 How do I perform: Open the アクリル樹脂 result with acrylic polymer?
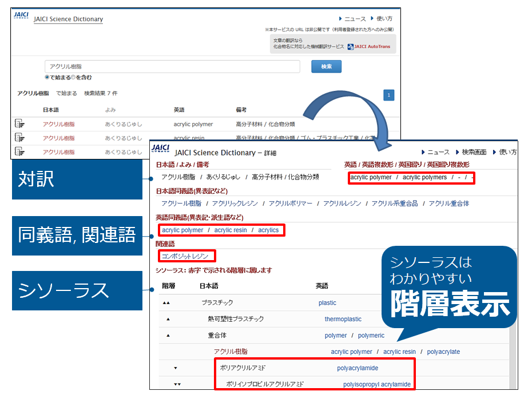59,124
